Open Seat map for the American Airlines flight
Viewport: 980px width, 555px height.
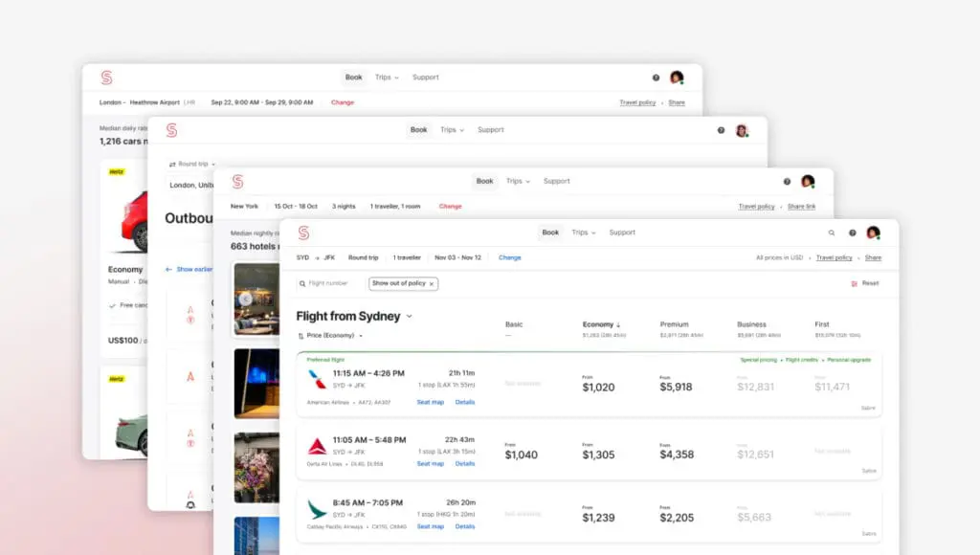pyautogui.click(x=430, y=402)
